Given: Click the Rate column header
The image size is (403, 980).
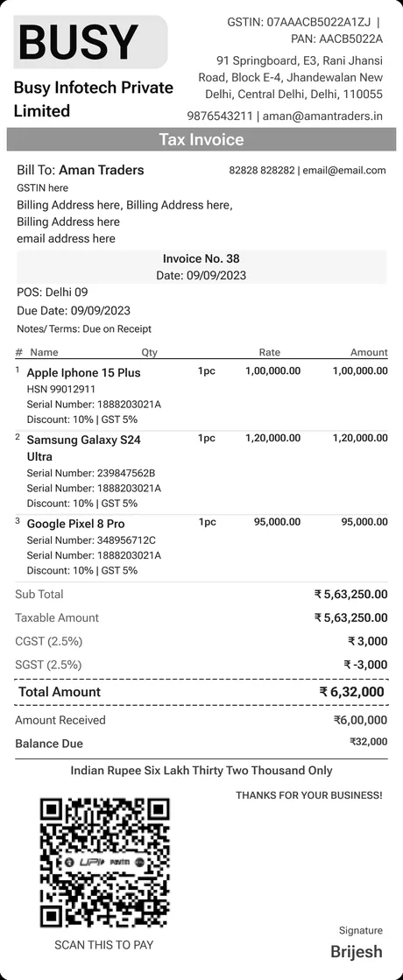Looking at the screenshot, I should coord(270,352).
